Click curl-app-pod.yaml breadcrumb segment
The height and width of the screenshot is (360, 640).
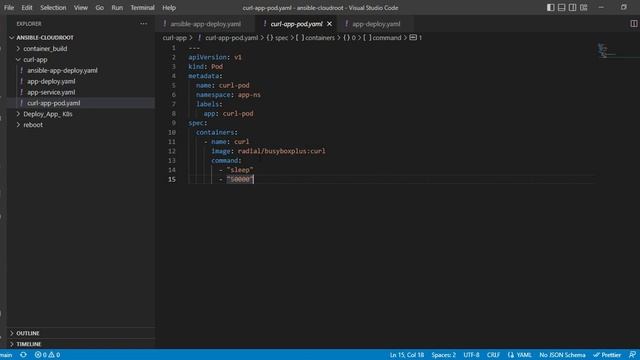[x=231, y=38]
